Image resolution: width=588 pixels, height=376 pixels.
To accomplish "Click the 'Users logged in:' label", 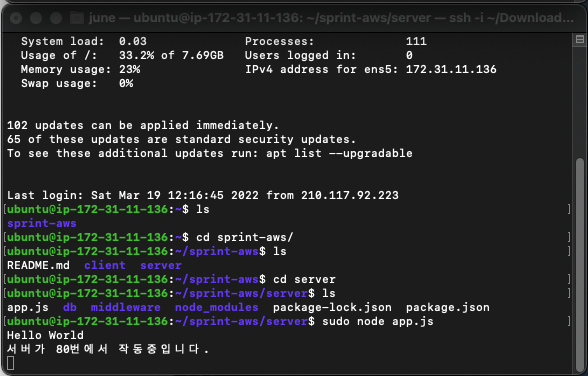I will pyautogui.click(x=300, y=55).
